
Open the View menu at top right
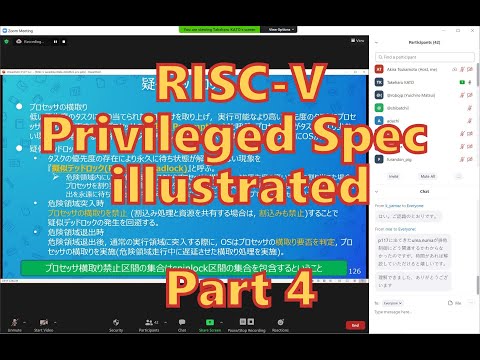coord(357,41)
